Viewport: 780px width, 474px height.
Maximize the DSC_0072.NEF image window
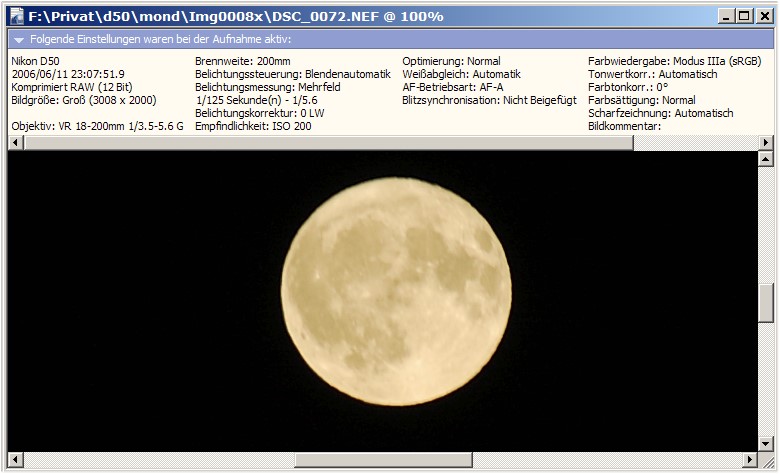pyautogui.click(x=743, y=16)
